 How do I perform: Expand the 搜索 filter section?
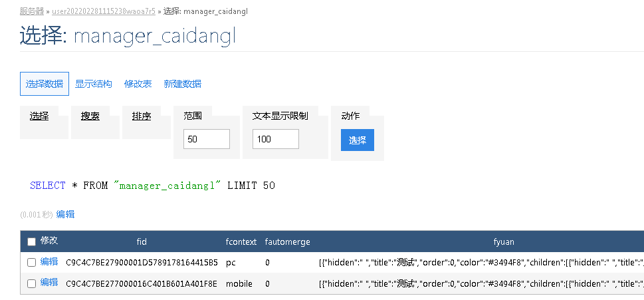[x=90, y=116]
